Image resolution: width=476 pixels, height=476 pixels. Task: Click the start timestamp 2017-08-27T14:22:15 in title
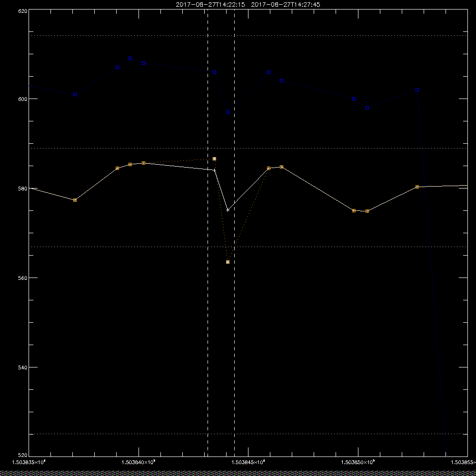210,5
